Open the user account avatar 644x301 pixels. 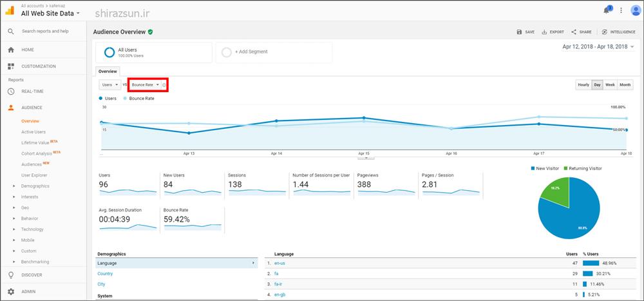click(x=636, y=10)
